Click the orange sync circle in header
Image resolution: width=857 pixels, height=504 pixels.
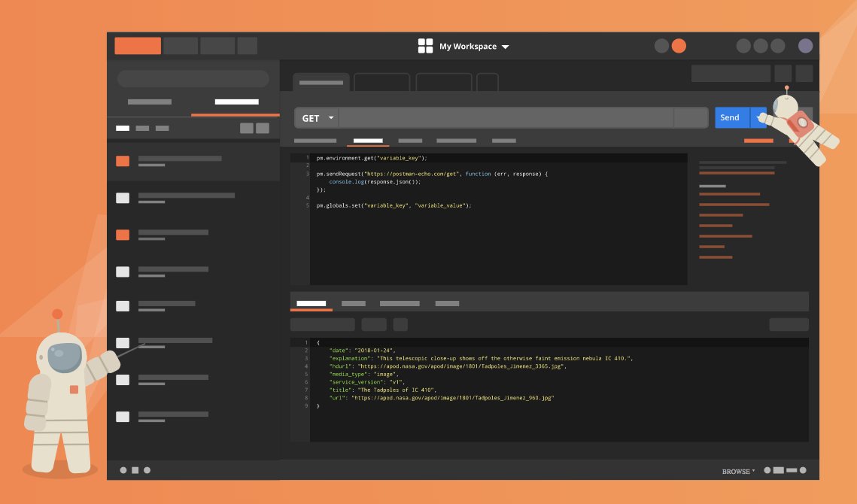click(679, 46)
